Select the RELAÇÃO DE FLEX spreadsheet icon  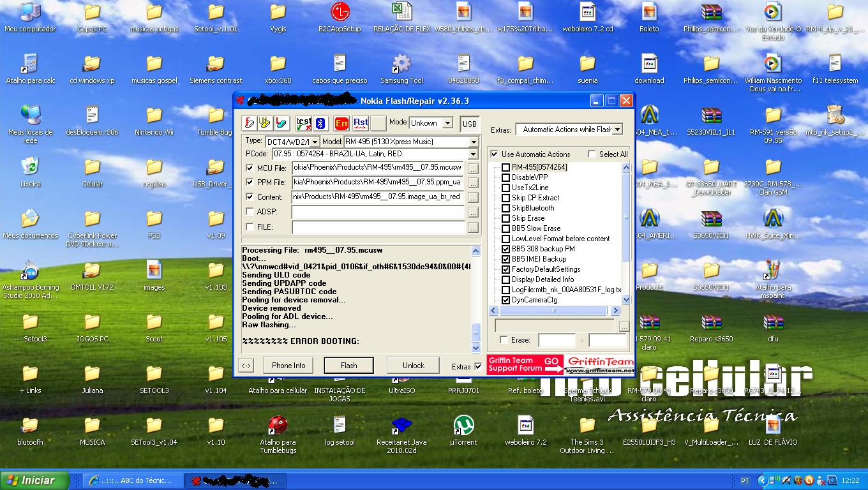[x=401, y=18]
